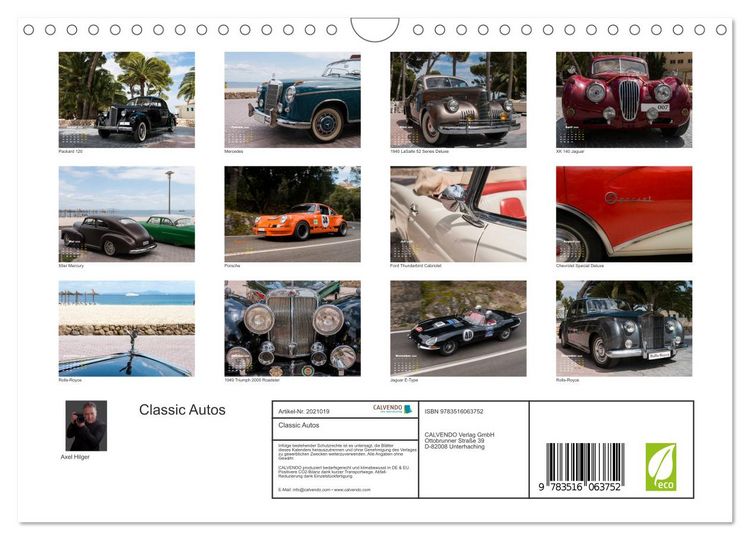The width and height of the screenshot is (750, 540).
Task: Open the black Jaguar E-Type photo
Action: click(x=458, y=328)
